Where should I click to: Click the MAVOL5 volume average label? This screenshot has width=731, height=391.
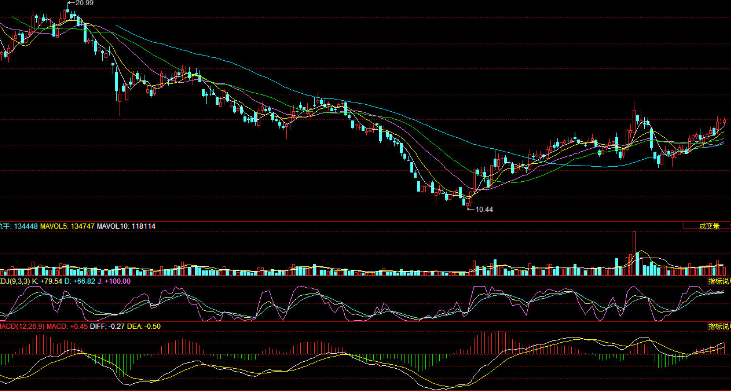pos(68,226)
